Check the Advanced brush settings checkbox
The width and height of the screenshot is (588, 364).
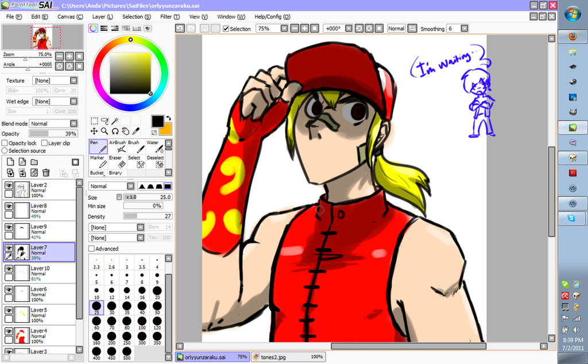[x=91, y=249]
